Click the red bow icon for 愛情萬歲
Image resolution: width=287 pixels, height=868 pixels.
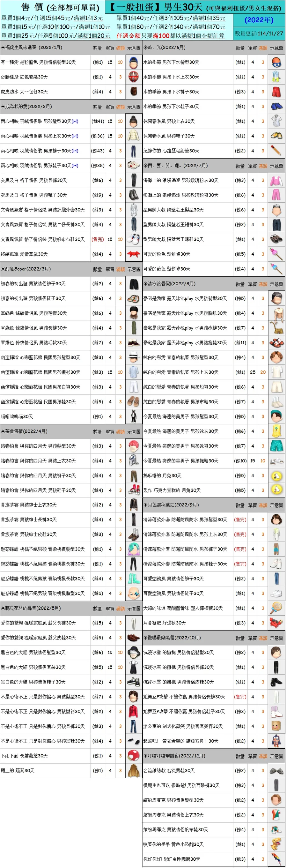[x=133, y=254]
